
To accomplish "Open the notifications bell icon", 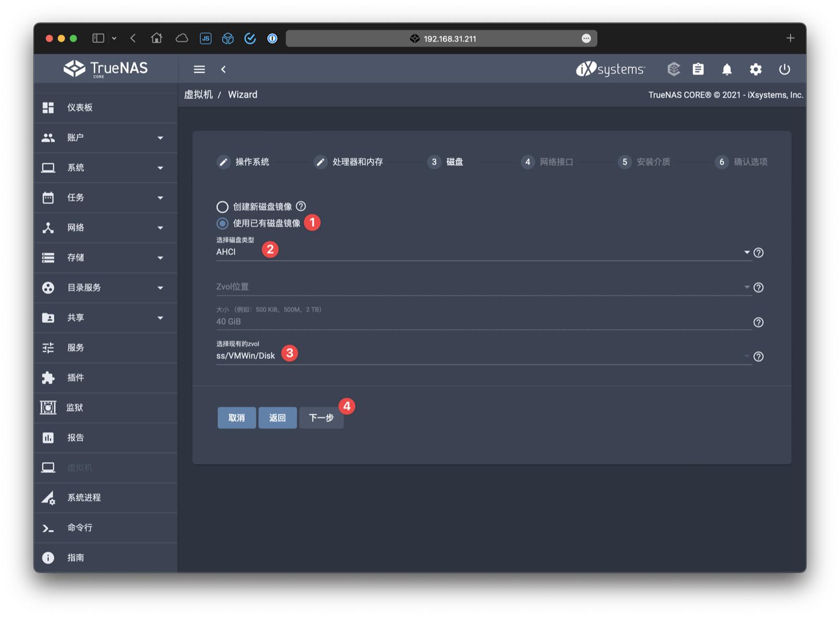I will [x=727, y=69].
